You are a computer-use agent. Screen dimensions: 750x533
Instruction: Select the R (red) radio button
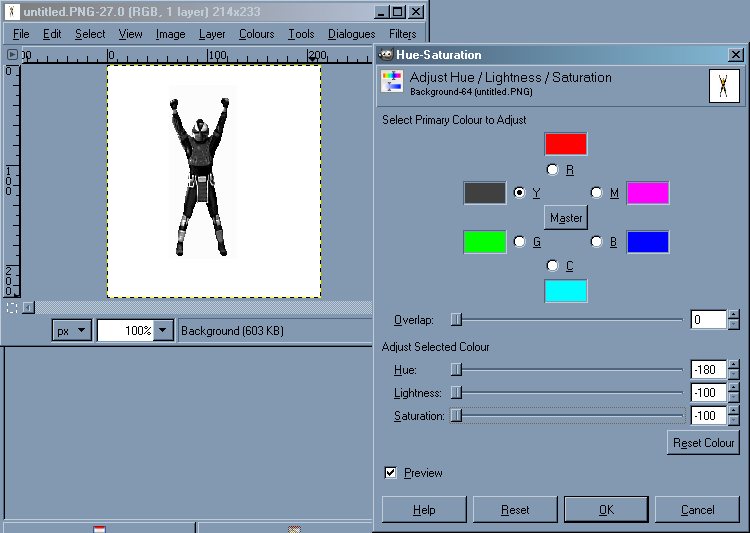pos(553,170)
